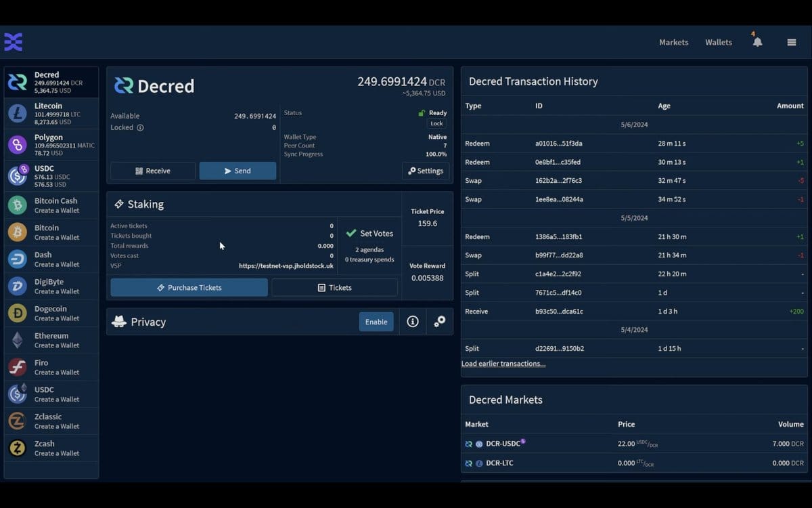Image resolution: width=812 pixels, height=508 pixels.
Task: Click the Bitcoin Cash coin icon
Action: coord(17,205)
